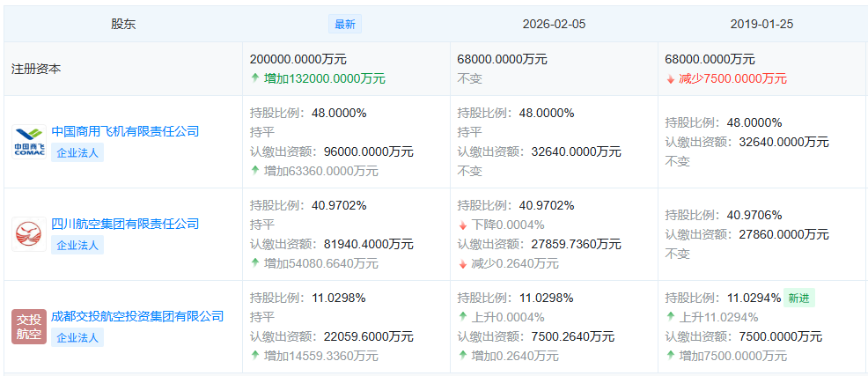Click the 企业法人 tag under 四川航空集团
Image resolution: width=868 pixels, height=376 pixels.
[x=77, y=245]
